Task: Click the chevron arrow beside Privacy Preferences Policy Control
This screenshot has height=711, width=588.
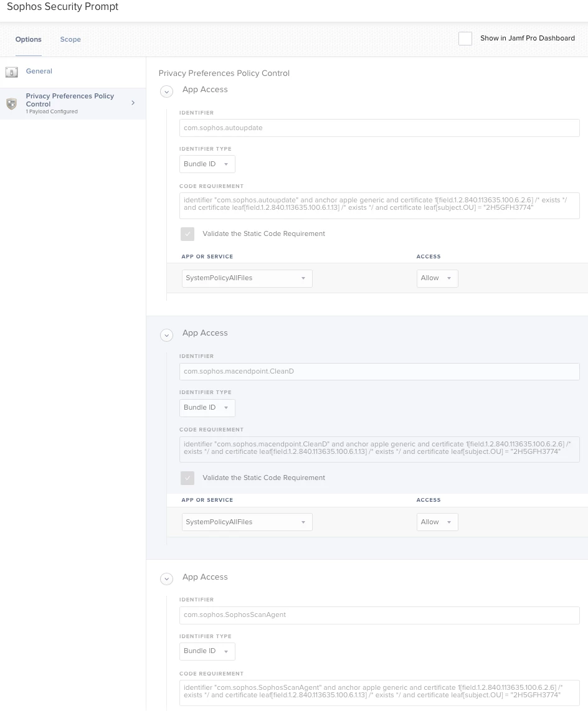Action: tap(133, 103)
